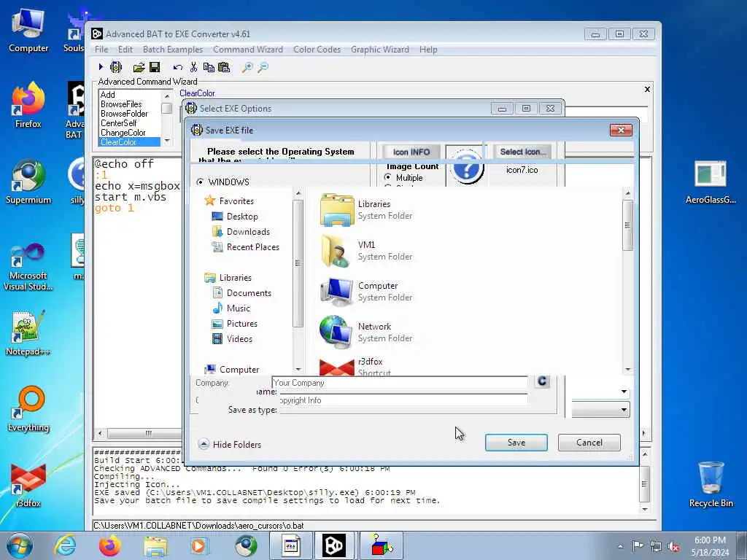Click the muted volume tray icon
This screenshot has height=560, width=747.
[673, 546]
